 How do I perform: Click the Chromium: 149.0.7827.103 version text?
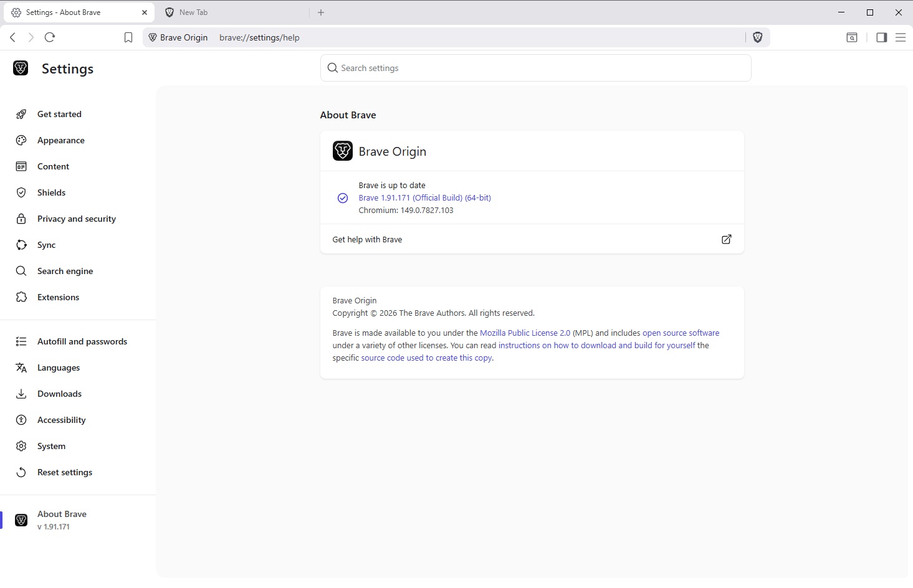point(406,211)
